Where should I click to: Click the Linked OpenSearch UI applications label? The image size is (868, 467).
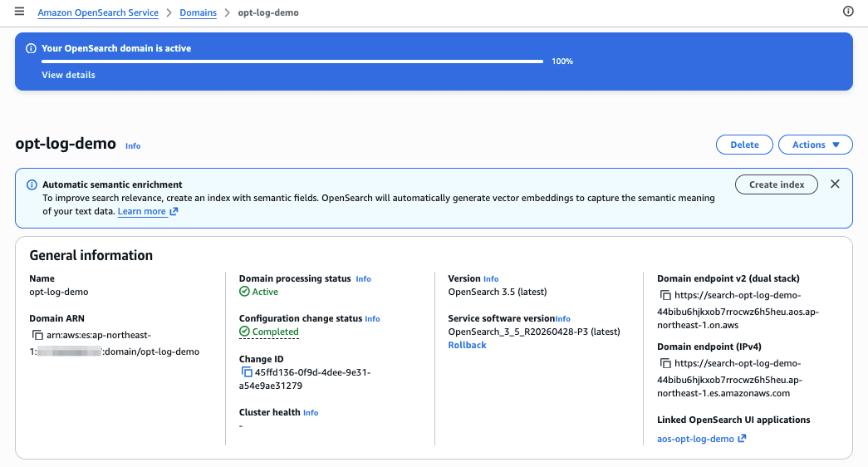click(733, 420)
